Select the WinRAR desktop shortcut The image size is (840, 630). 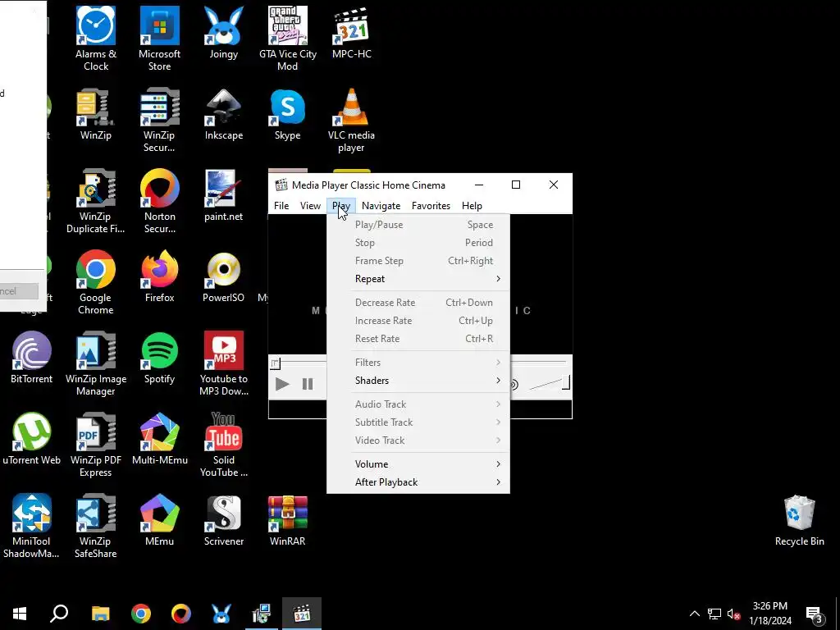(x=288, y=520)
